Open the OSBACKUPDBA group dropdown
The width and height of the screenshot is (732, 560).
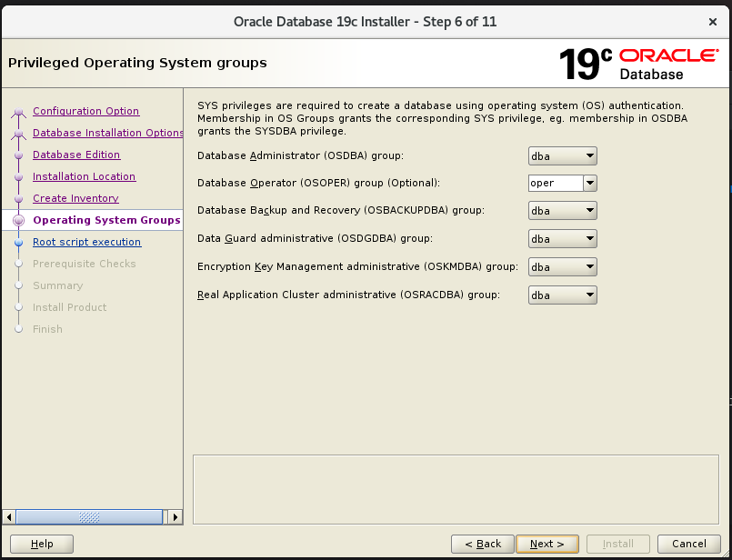click(x=563, y=211)
